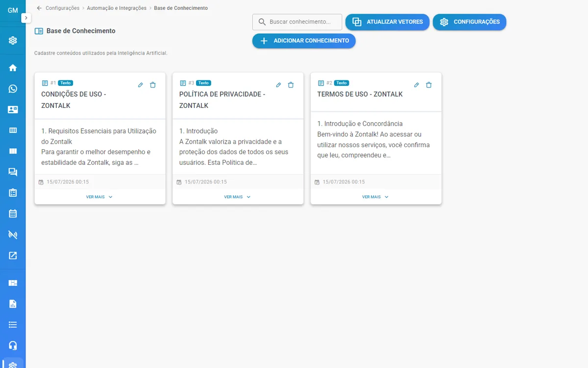Click the back arrow in the breadcrumb
The image size is (588, 368).
point(39,8)
